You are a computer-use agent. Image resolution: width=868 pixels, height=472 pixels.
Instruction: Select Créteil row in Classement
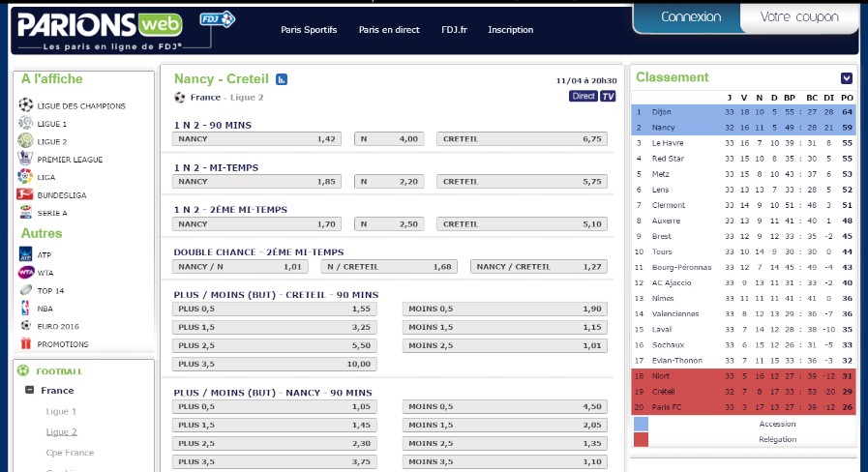743,391
